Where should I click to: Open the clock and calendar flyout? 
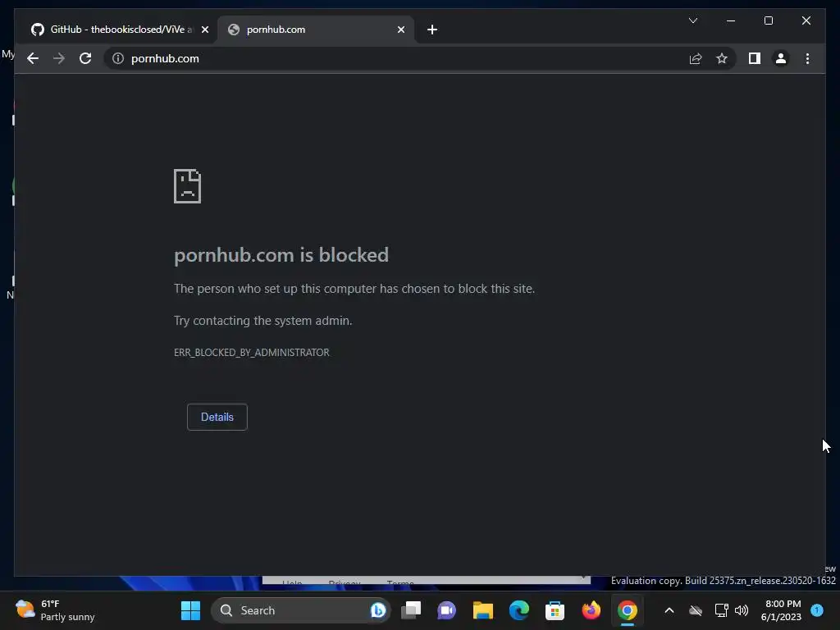point(782,610)
